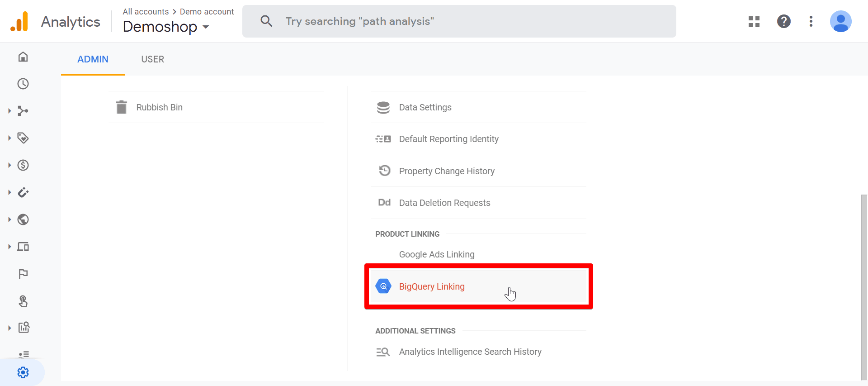The height and width of the screenshot is (386, 868).
Task: Open the Google apps grid icon
Action: pyautogui.click(x=754, y=21)
